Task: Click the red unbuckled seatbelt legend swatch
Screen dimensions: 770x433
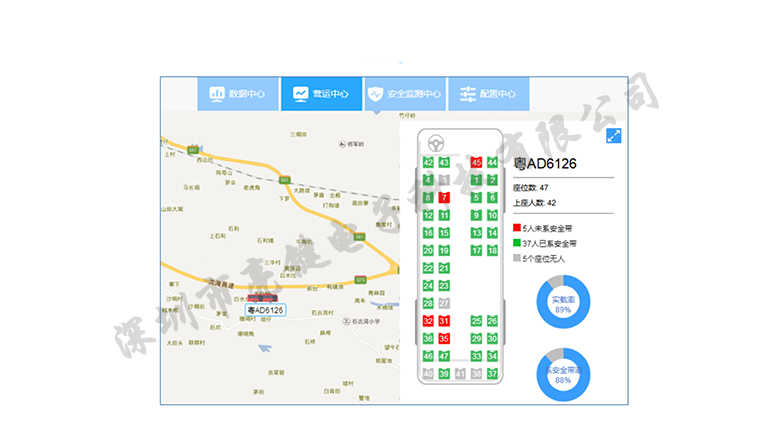Action: pos(517,228)
